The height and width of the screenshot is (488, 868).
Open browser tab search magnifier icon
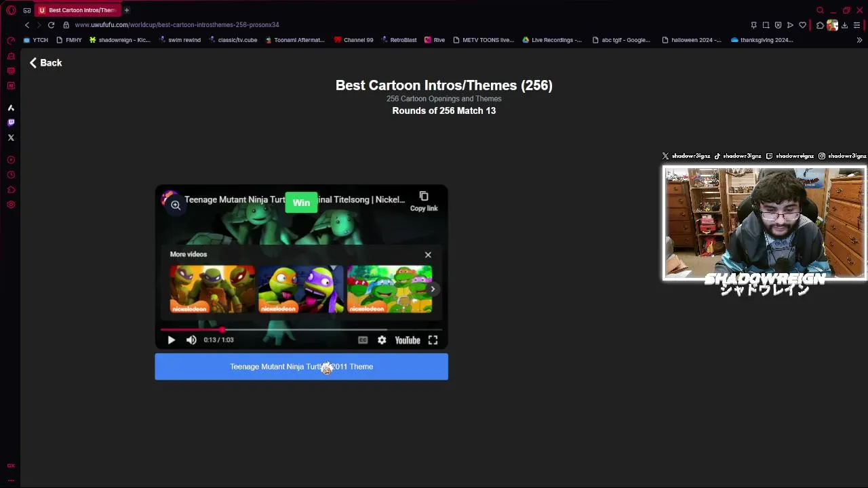pos(821,10)
